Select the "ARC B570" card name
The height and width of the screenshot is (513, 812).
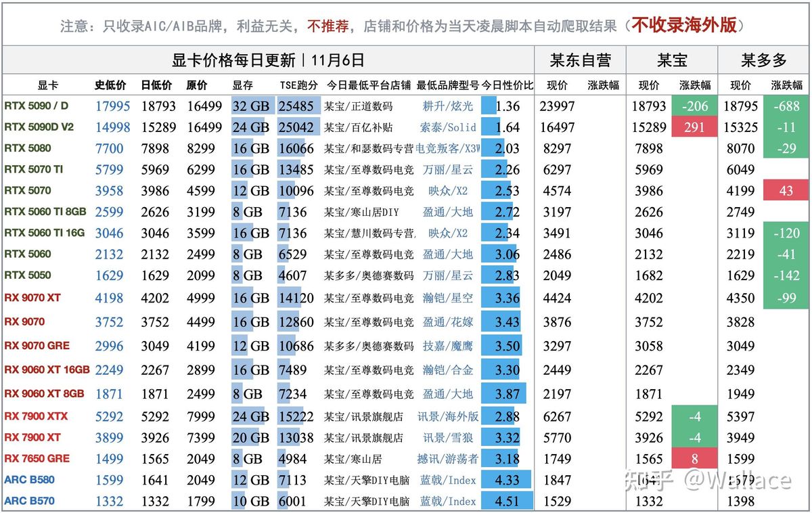(x=29, y=501)
